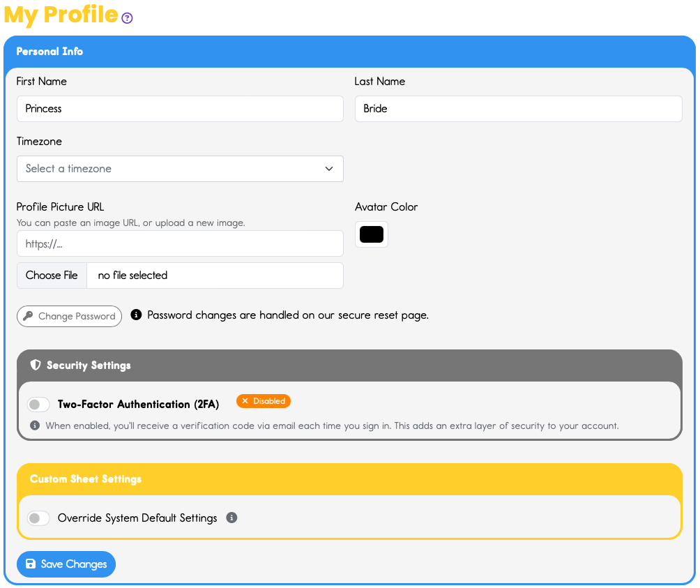The image size is (700, 588).
Task: Click the save disk icon in Save Changes
Action: [x=31, y=564]
